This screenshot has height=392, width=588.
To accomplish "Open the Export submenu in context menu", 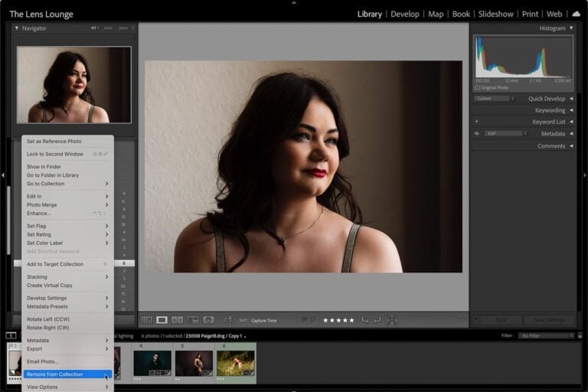I will 67,349.
